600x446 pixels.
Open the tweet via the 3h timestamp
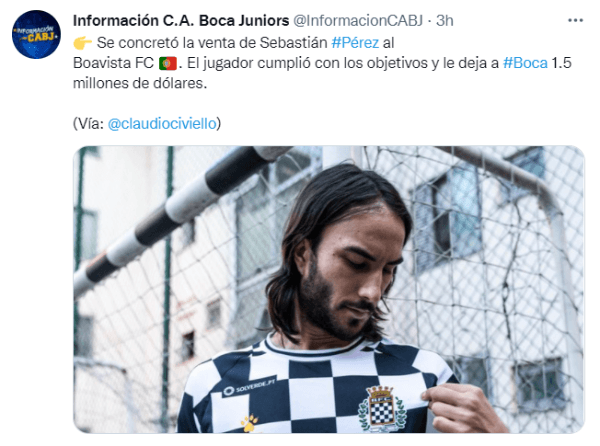point(445,21)
